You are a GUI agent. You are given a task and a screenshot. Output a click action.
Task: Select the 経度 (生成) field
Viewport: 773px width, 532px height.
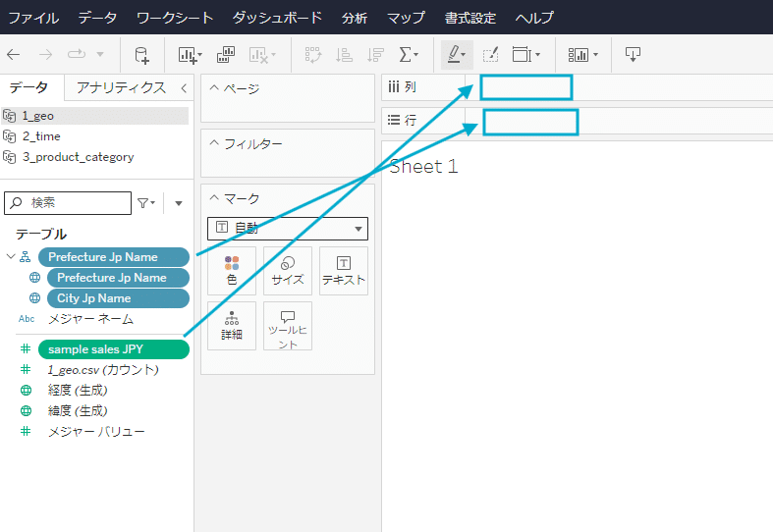78,391
